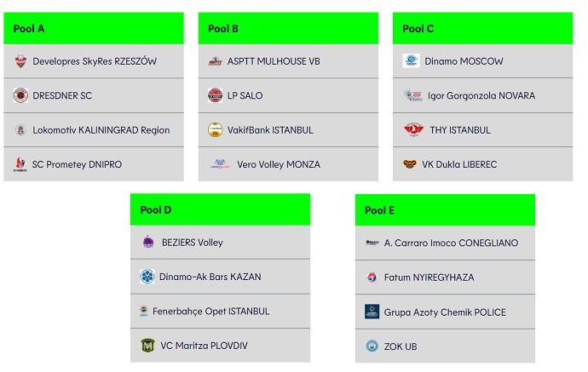Click the VC Maritza PLOVDIV shield logo
Image resolution: width=588 pixels, height=372 pixels.
[x=147, y=346]
